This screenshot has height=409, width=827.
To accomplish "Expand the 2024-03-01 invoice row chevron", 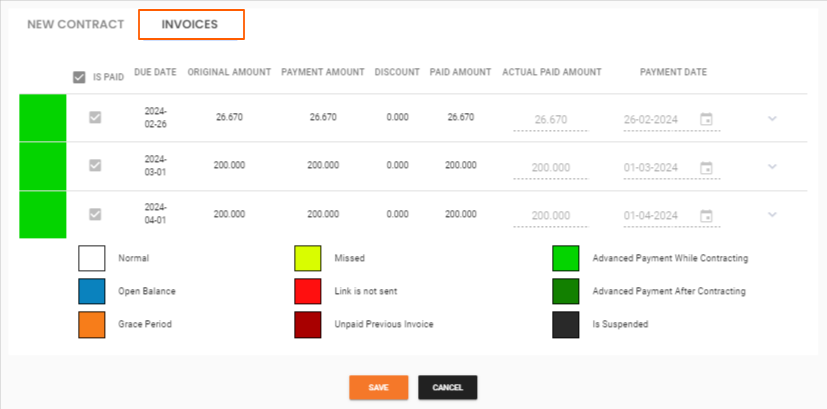I will (772, 167).
